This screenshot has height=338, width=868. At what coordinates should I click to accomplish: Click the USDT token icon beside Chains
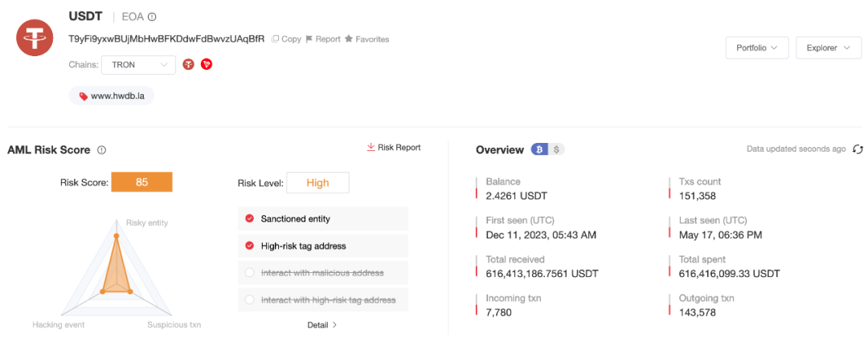(188, 64)
